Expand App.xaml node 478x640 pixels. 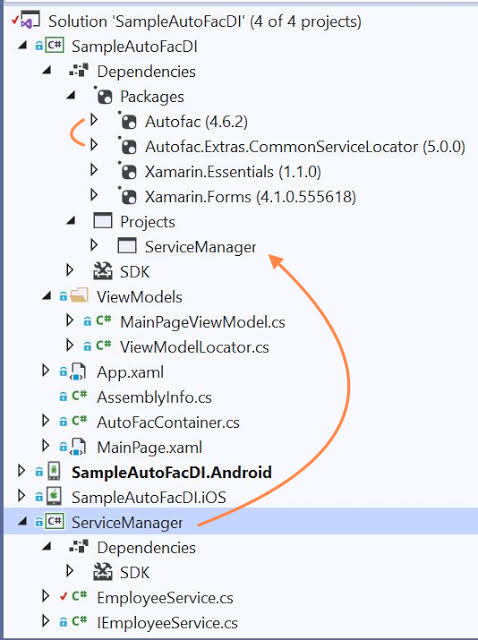click(x=46, y=371)
